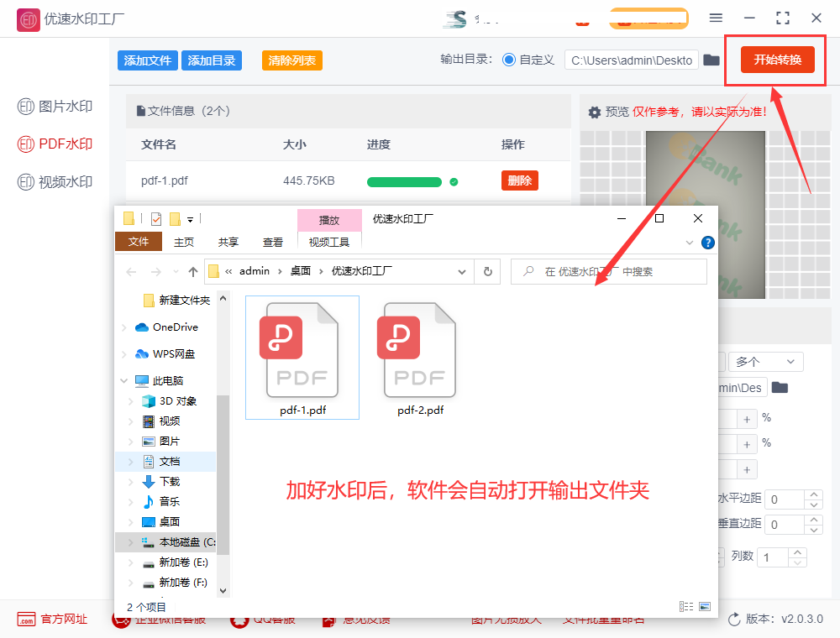Select the pdf-2.pdf file icon
This screenshot has height=638, width=840.
click(x=420, y=358)
